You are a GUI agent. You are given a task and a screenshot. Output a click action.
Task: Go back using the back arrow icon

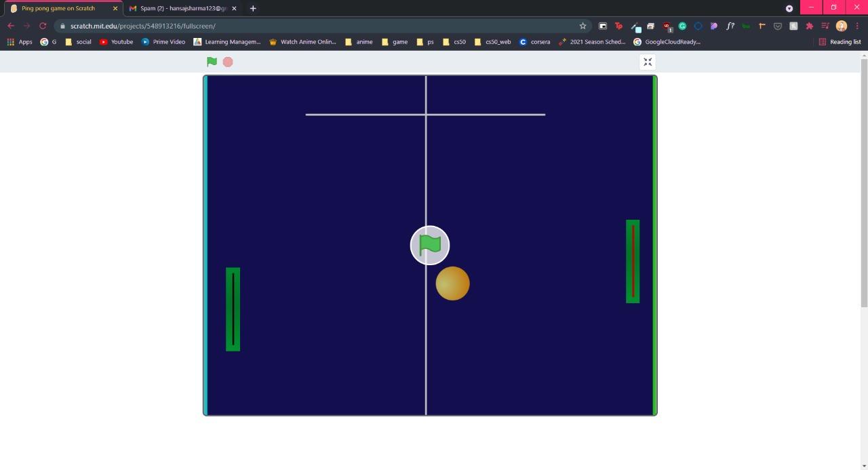[11, 26]
